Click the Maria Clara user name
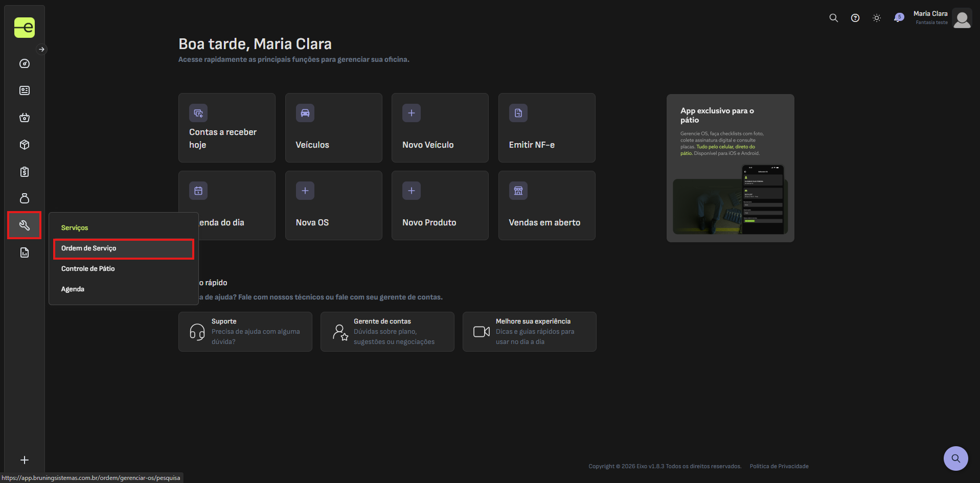 coord(930,14)
